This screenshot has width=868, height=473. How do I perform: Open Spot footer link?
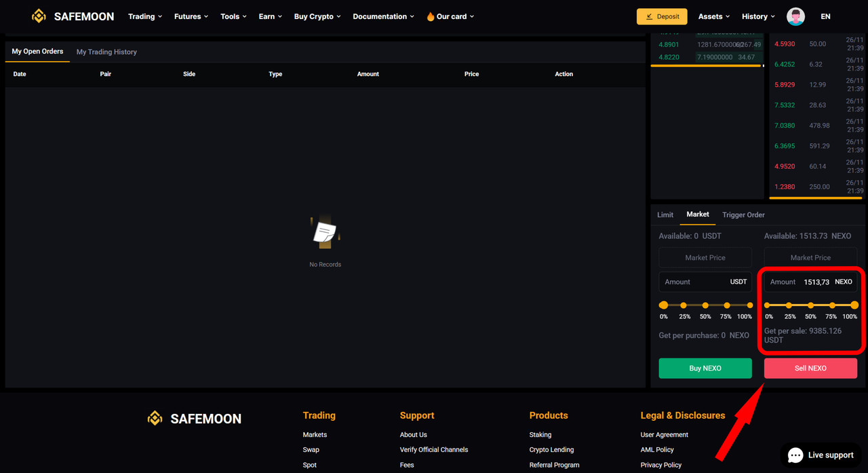click(x=310, y=465)
